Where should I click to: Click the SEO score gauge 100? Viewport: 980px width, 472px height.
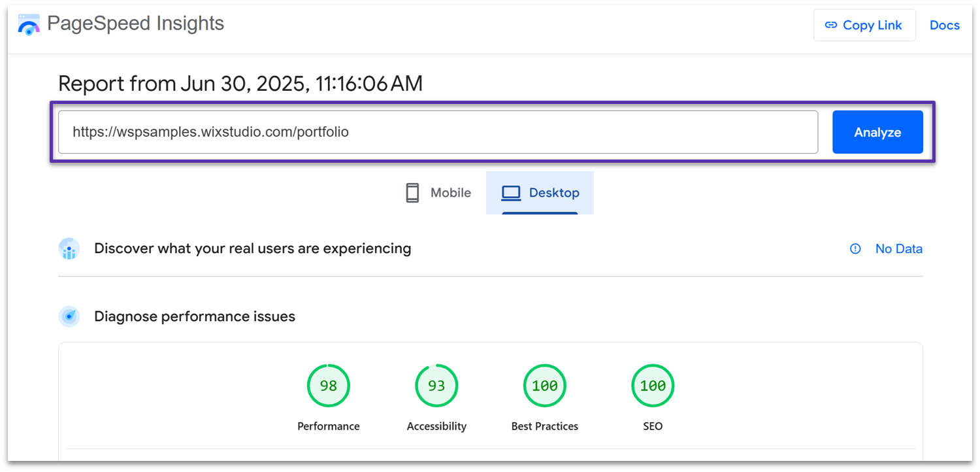(x=653, y=386)
